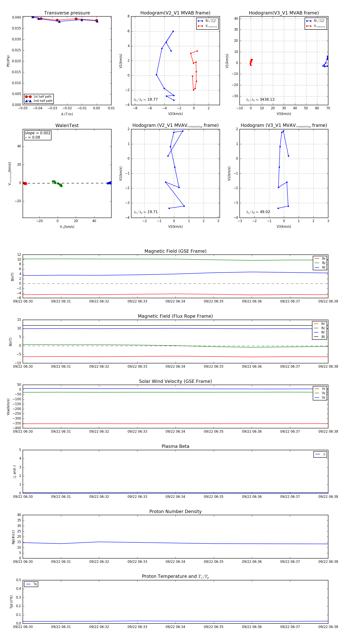
Task: Click '09/22 06:34' tick under Plasma Beta plot
Action: point(175,496)
